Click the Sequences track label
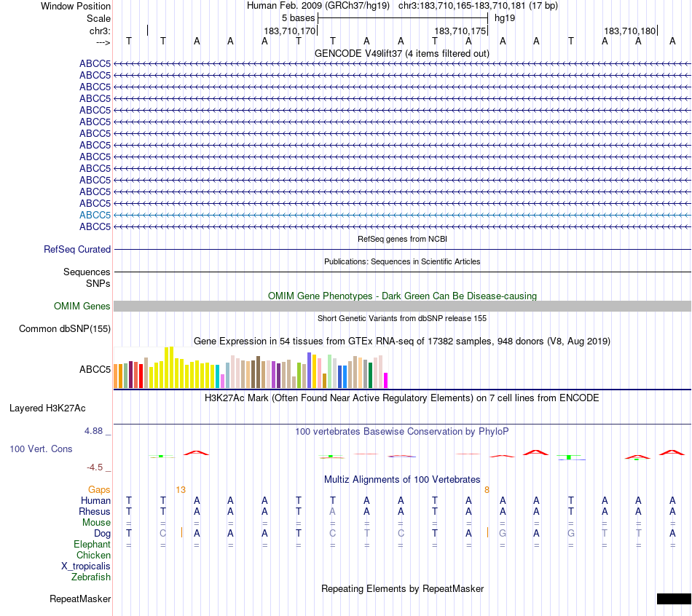692x616 pixels. click(87, 272)
